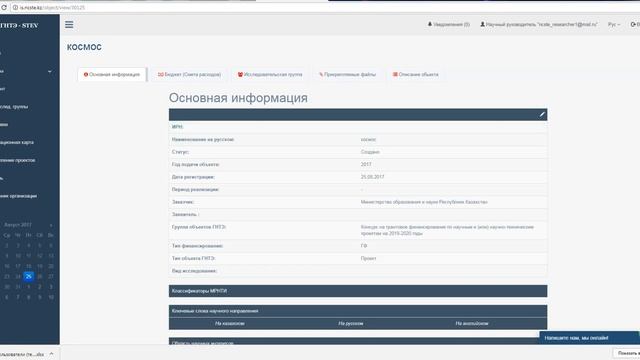
Task: Click the Основная информация heading
Action: point(238,98)
